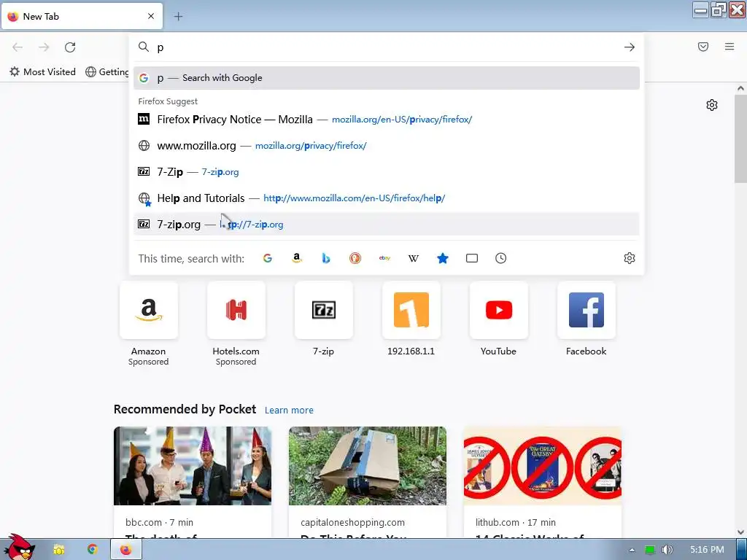Click the red bird start button
The image size is (747, 560).
[18, 547]
